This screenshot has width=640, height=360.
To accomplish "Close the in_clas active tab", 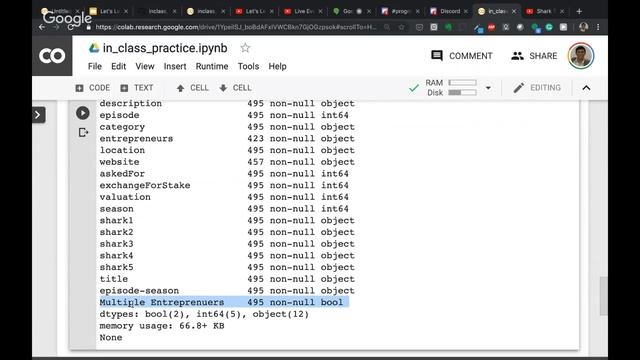I will 514,11.
